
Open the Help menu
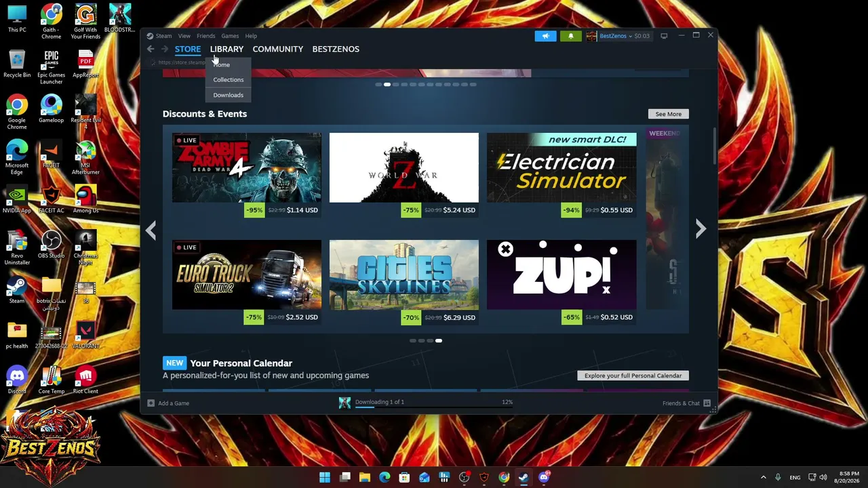click(x=251, y=36)
